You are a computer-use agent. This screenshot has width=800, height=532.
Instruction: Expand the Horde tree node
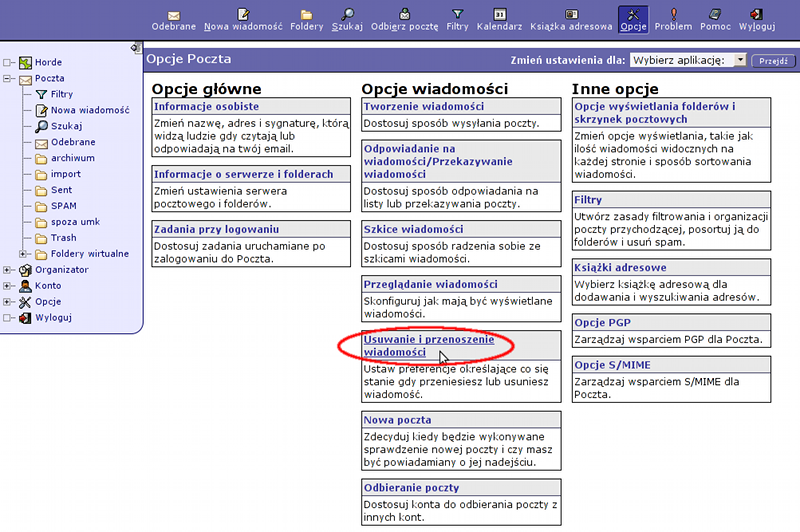point(7,63)
